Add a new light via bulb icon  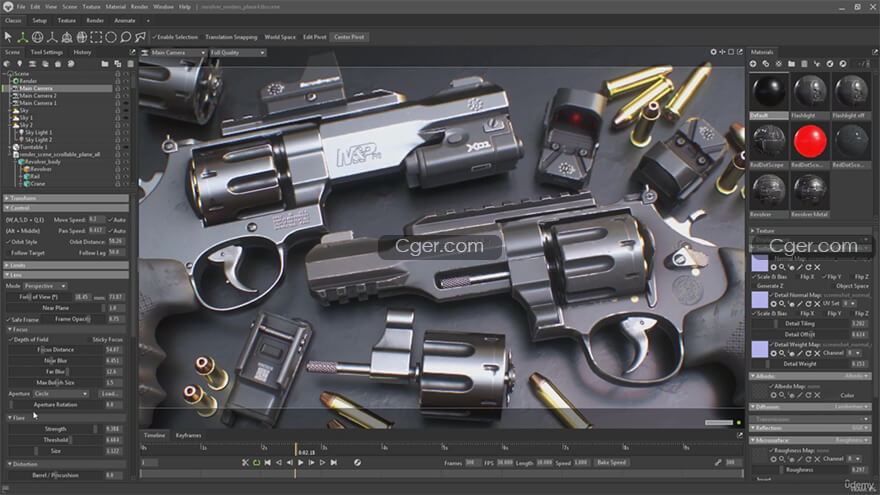(x=20, y=64)
